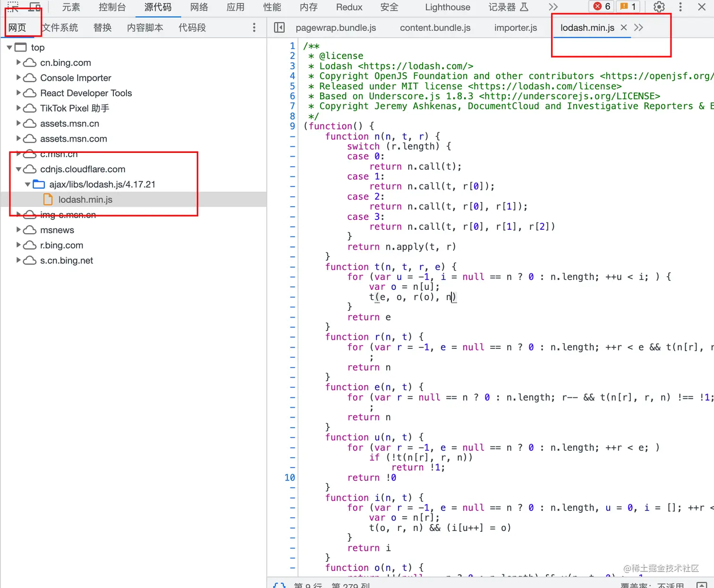Collapse the cdnjs.cloudflare.com tree node

click(x=18, y=169)
